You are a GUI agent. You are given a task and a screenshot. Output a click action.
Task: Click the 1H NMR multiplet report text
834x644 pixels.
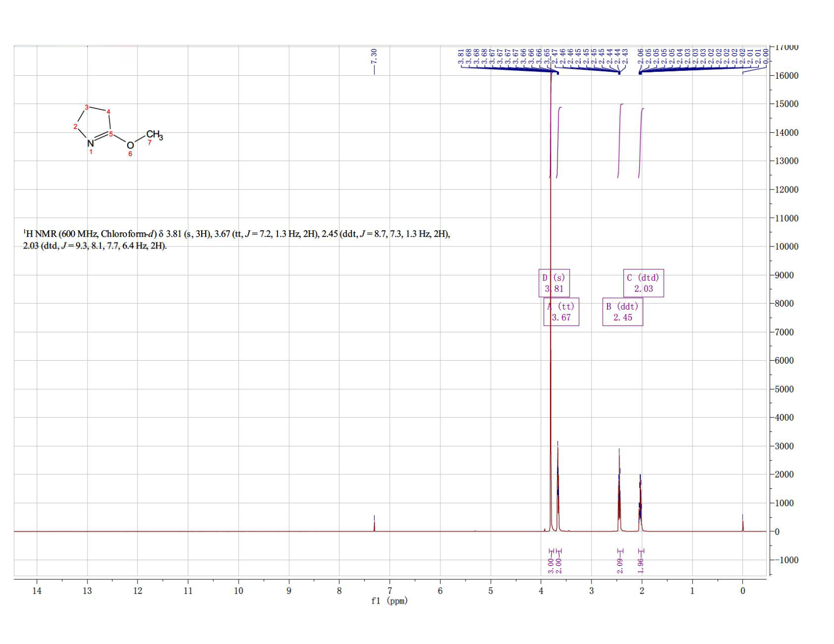[x=237, y=240]
